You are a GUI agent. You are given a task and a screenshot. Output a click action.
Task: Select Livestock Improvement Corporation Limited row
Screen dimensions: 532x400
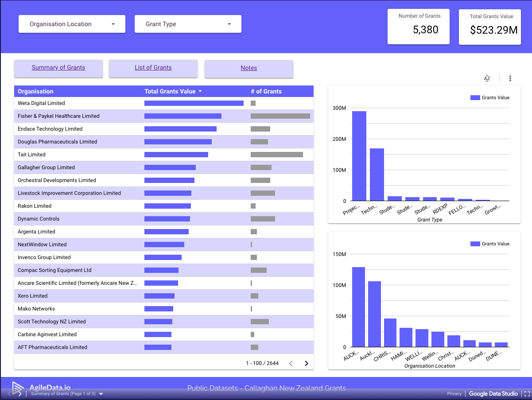(x=164, y=193)
